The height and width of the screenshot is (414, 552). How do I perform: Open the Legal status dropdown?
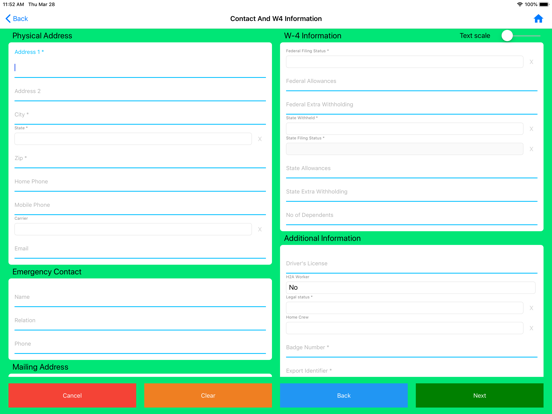pos(404,308)
